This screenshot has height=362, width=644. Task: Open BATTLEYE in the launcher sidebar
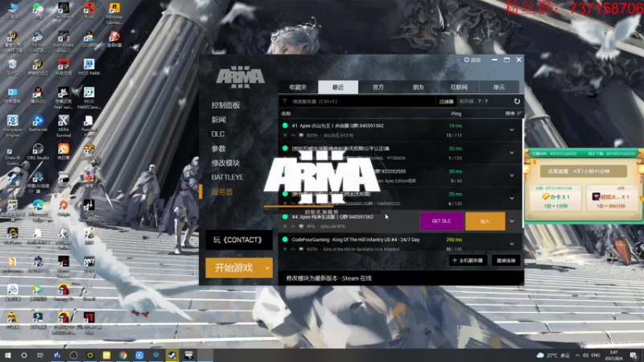tap(227, 177)
